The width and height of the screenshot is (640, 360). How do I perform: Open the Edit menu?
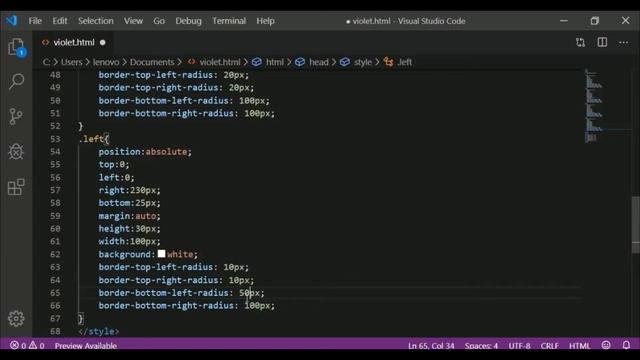point(60,21)
